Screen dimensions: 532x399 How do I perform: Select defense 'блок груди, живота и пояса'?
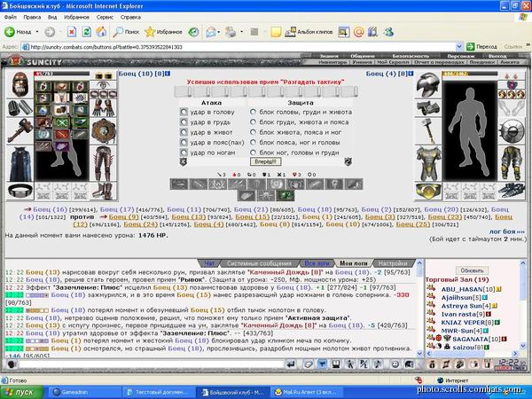[x=253, y=121]
